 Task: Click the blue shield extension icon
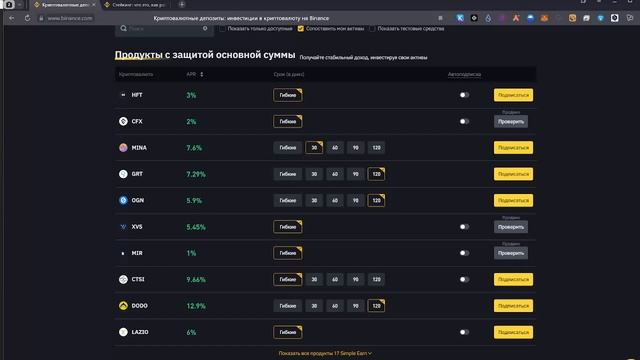(x=600, y=18)
